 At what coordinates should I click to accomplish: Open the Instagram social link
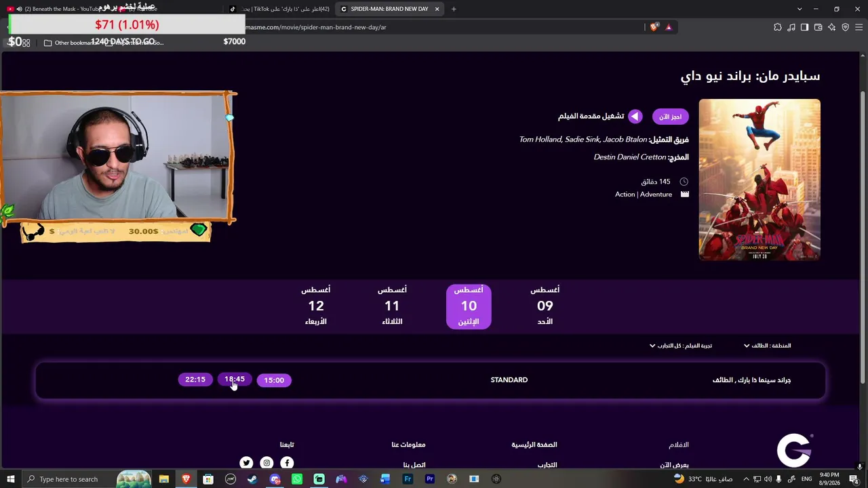tap(267, 463)
